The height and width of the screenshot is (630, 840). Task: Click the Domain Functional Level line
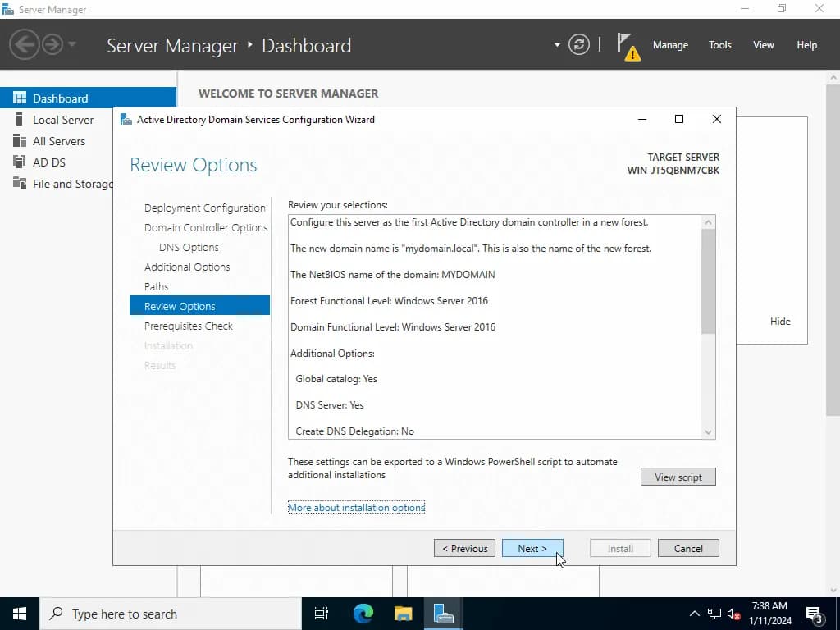(393, 326)
